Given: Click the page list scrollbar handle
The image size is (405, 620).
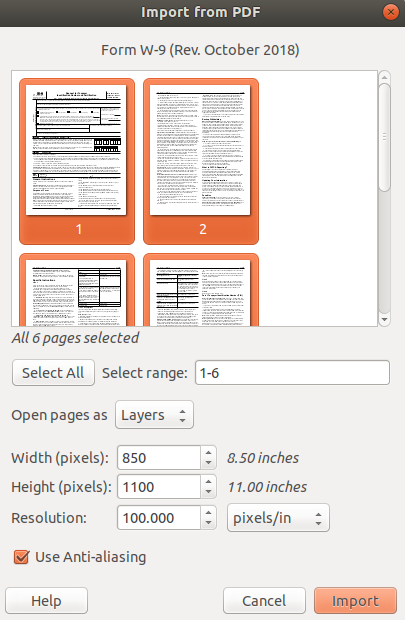Looking at the screenshot, I should click(384, 137).
